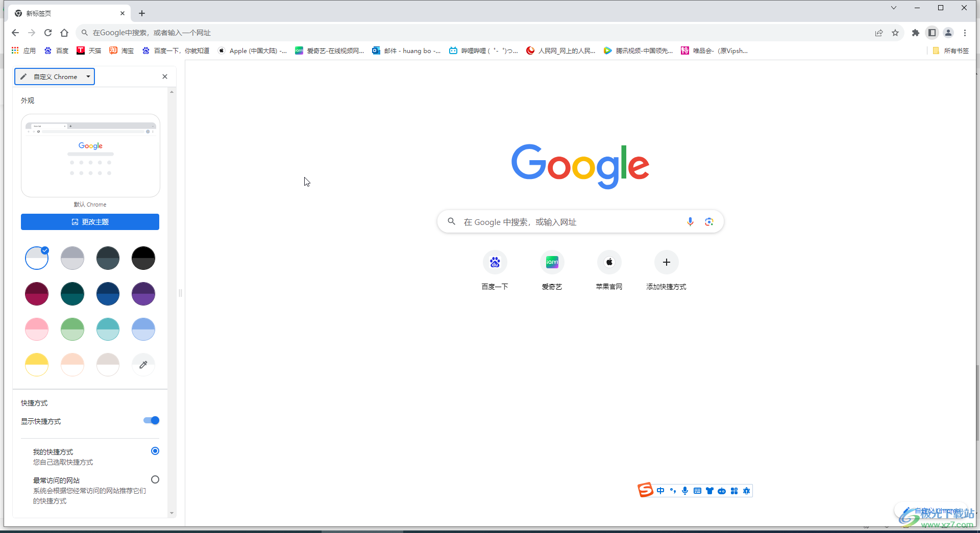Open the 爱奇艺-在线视频网 bookmark
The image size is (980, 533).
click(330, 50)
